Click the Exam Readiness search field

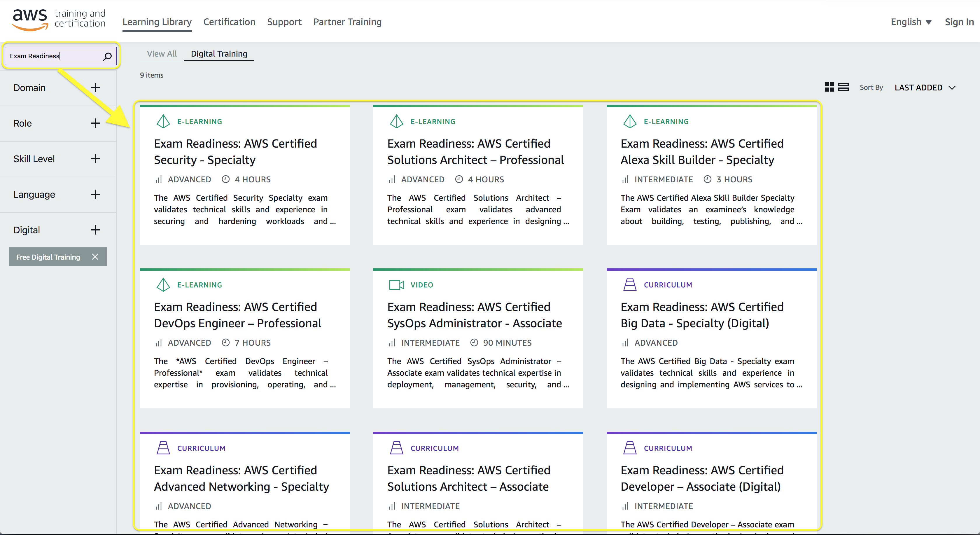(x=53, y=56)
